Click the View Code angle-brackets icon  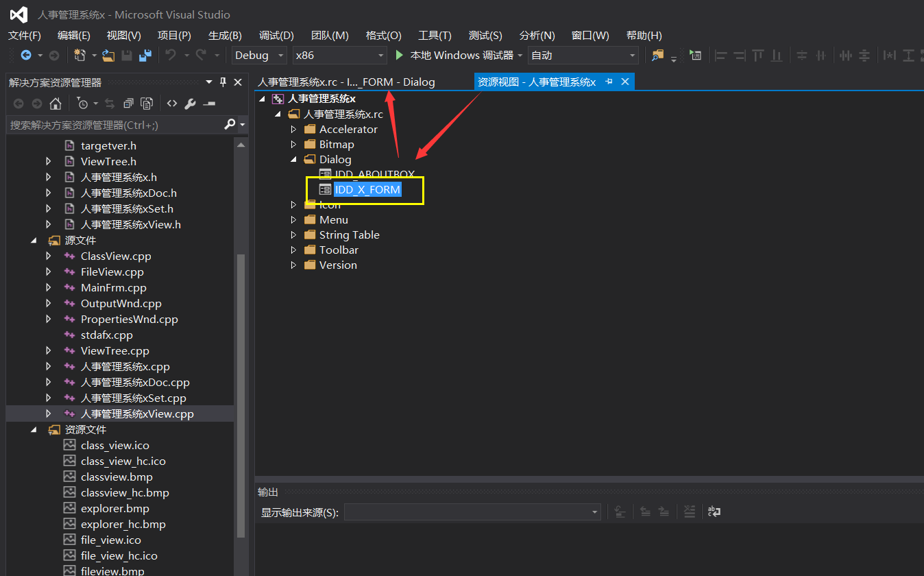coord(172,104)
